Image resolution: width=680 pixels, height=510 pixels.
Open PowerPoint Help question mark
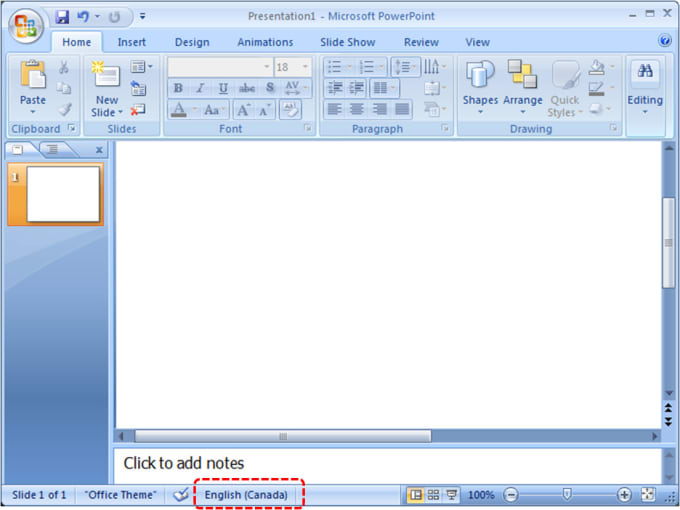664,41
